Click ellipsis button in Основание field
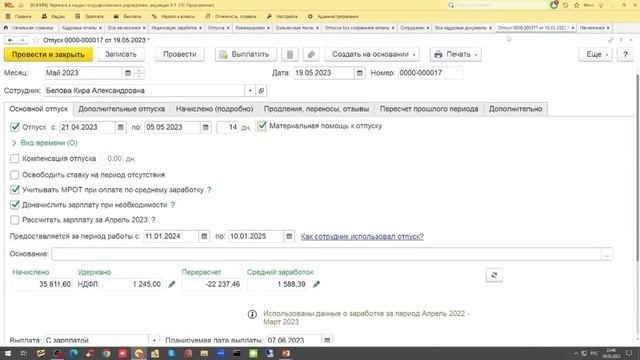The height and width of the screenshot is (360, 640). coord(607,254)
